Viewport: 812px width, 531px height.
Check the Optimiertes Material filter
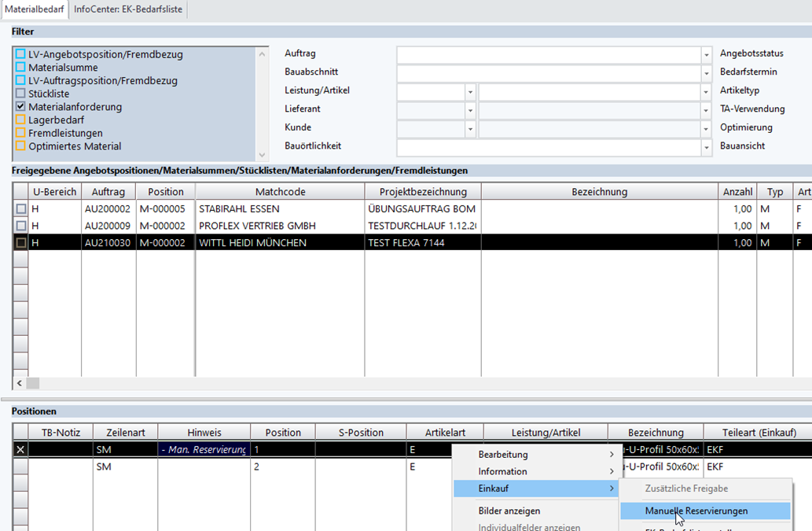21,146
